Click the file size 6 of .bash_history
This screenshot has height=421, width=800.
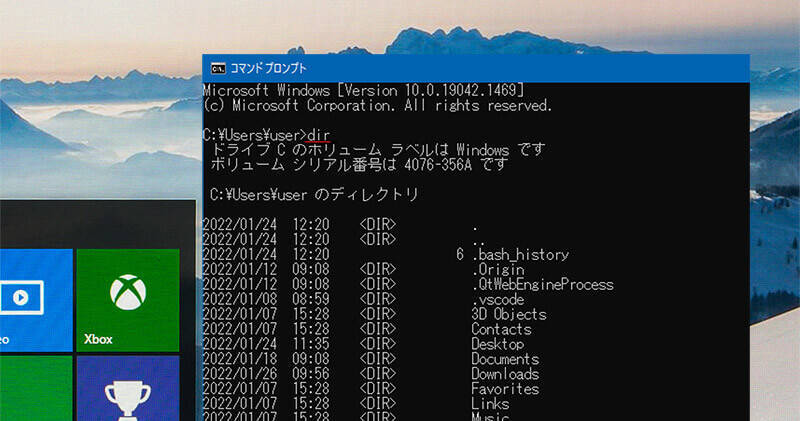point(460,254)
